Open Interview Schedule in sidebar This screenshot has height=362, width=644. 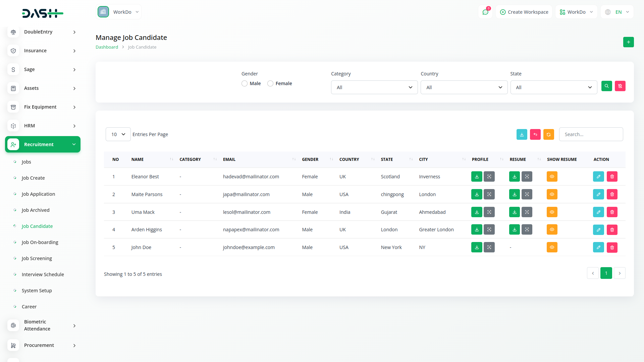43,275
